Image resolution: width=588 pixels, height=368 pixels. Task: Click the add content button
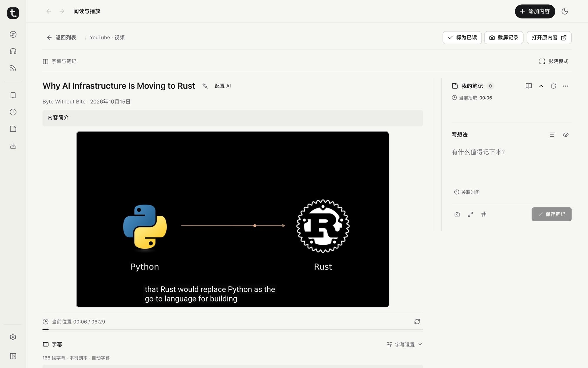[x=535, y=11]
